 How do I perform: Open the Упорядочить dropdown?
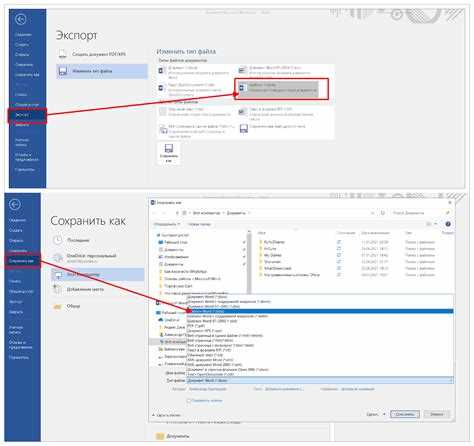click(167, 224)
